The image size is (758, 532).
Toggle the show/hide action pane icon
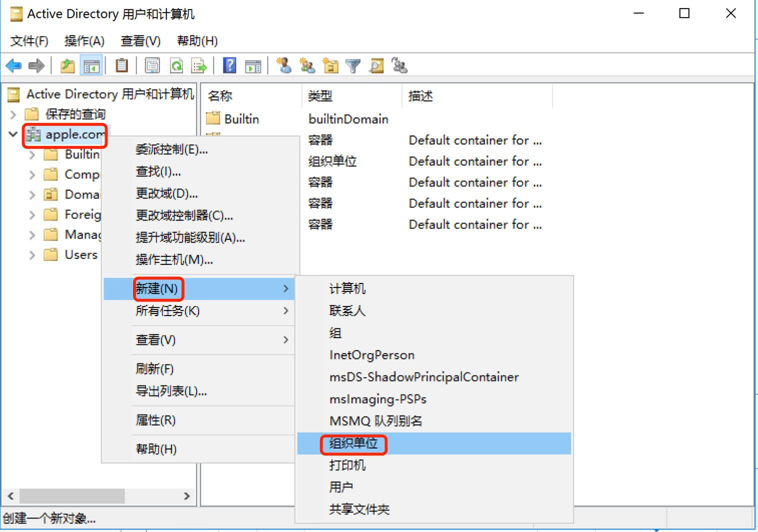(253, 65)
